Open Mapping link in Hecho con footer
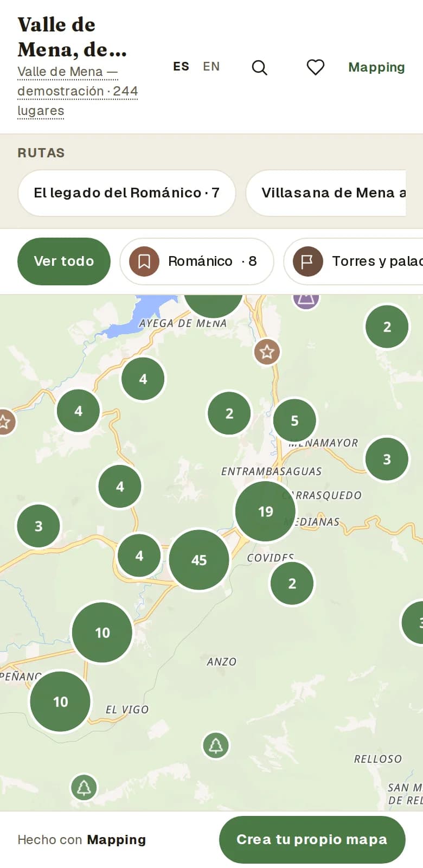The width and height of the screenshot is (423, 868). 117,840
